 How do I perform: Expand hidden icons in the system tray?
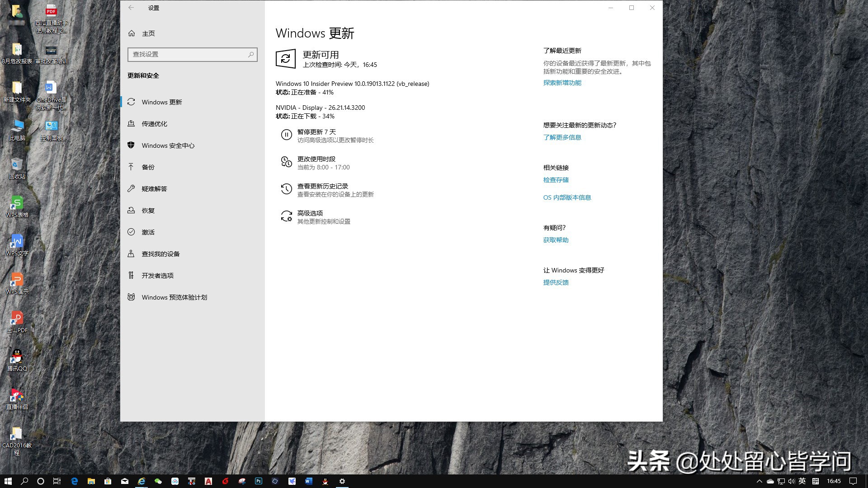point(760,481)
